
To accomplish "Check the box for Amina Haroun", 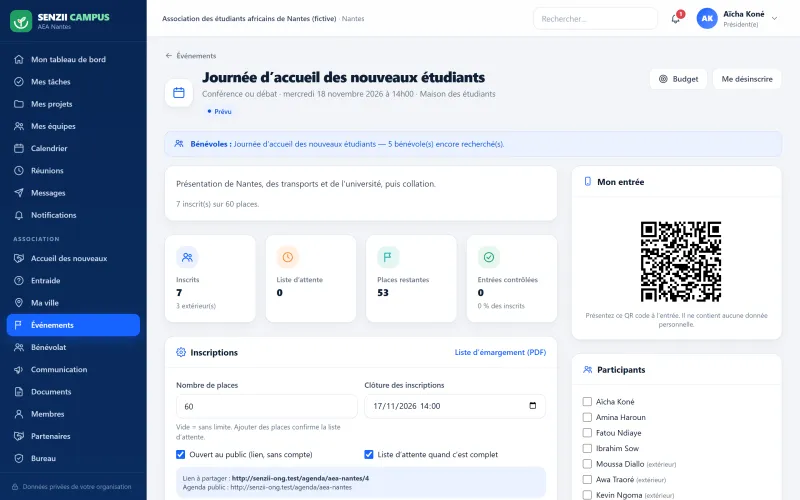I will pyautogui.click(x=587, y=417).
